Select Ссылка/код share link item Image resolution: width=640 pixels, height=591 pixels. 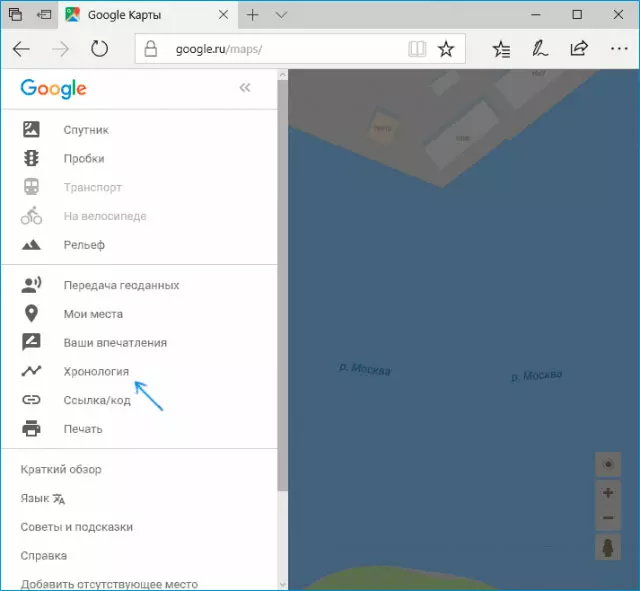coord(96,400)
